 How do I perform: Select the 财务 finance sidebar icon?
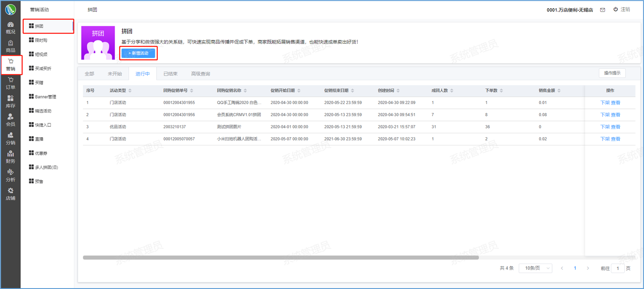[10, 157]
